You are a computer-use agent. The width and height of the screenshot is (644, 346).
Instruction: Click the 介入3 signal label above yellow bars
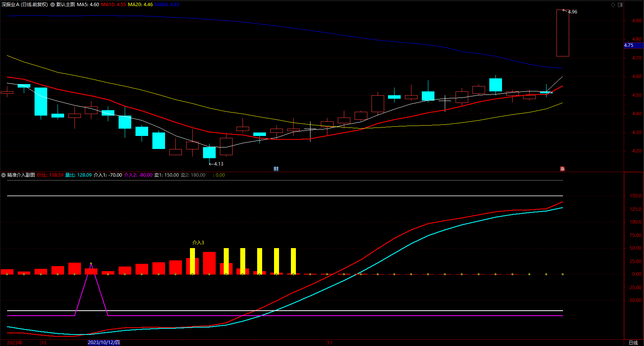198,243
